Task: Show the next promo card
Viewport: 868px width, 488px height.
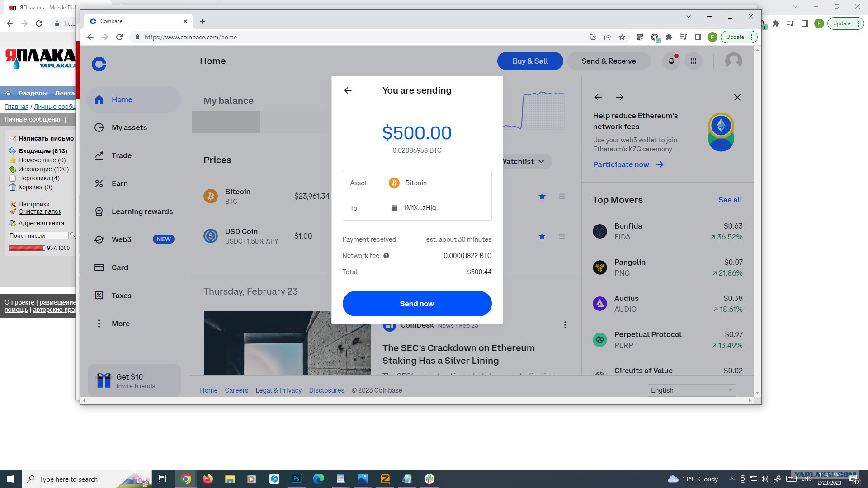Action: 620,97
